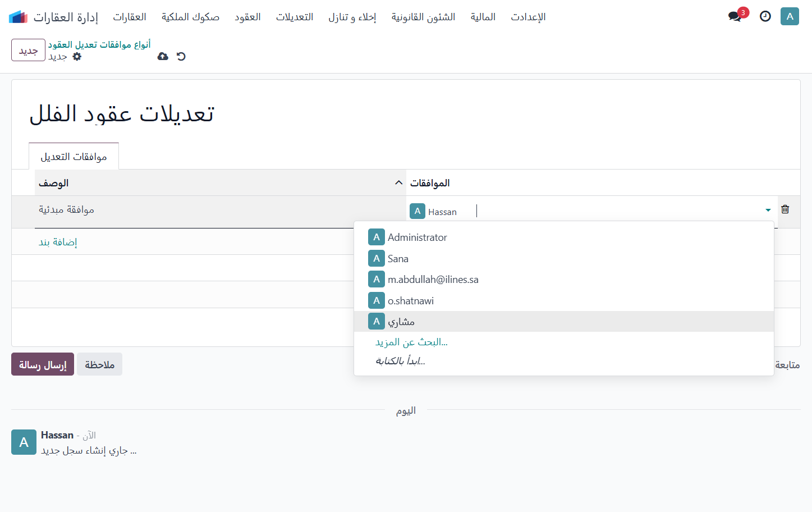Click إضافة بند link

[x=58, y=242]
